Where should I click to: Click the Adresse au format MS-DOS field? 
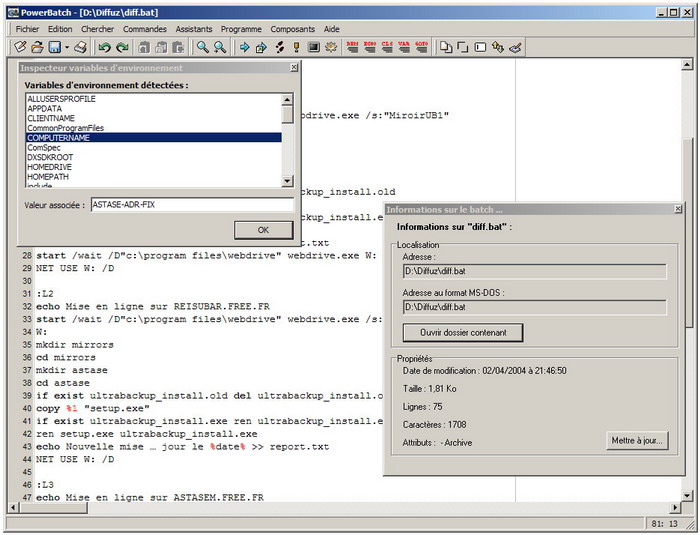(x=534, y=307)
